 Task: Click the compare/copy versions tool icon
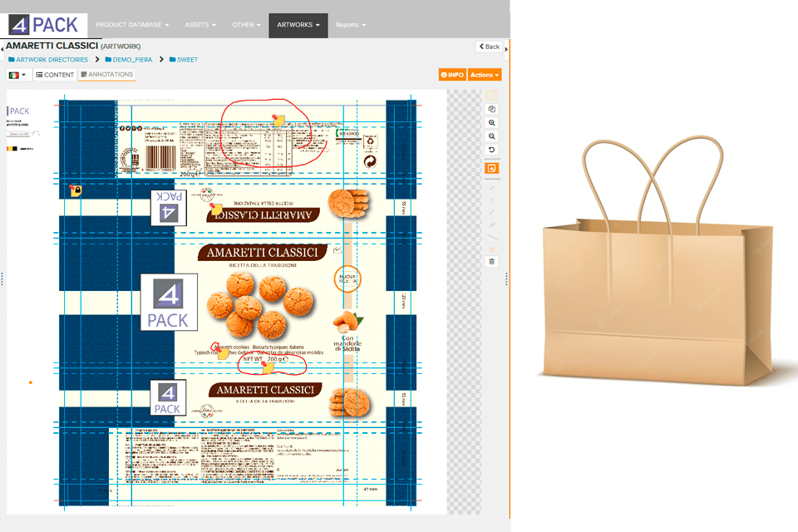coord(491,109)
